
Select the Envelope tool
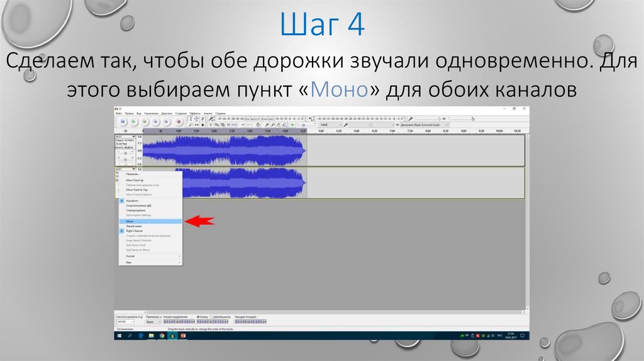[196, 119]
